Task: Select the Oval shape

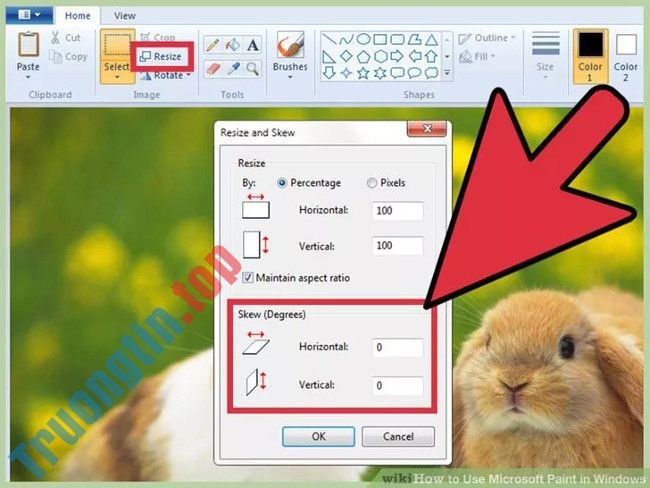Action: pyautogui.click(x=364, y=39)
